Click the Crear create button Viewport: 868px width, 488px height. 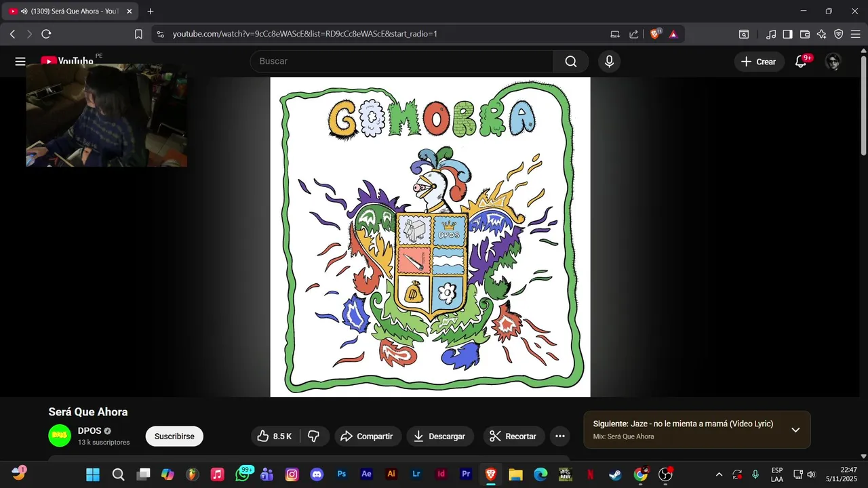pos(759,62)
